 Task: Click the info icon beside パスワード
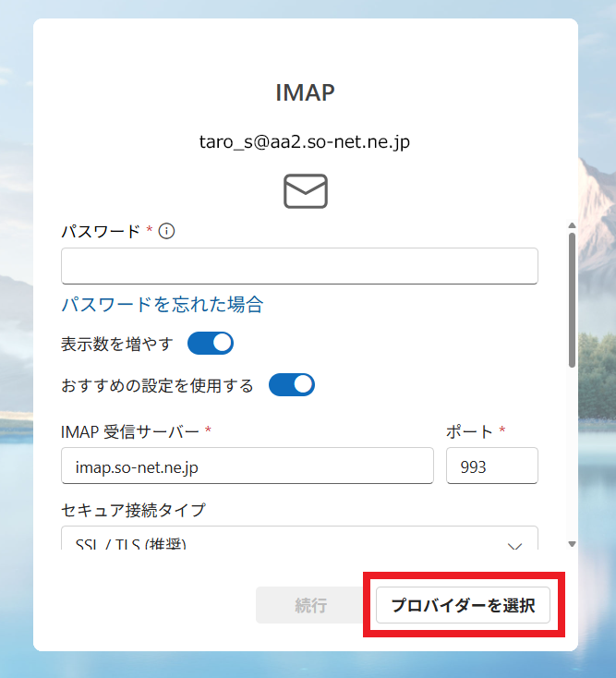click(166, 231)
